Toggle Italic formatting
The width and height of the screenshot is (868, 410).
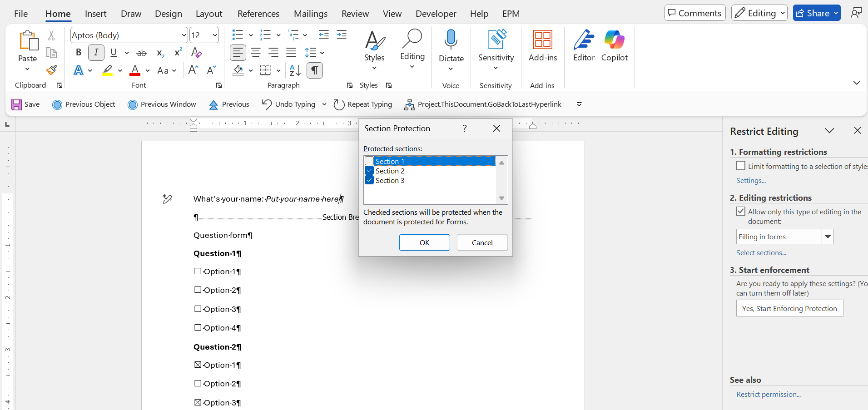tap(96, 53)
